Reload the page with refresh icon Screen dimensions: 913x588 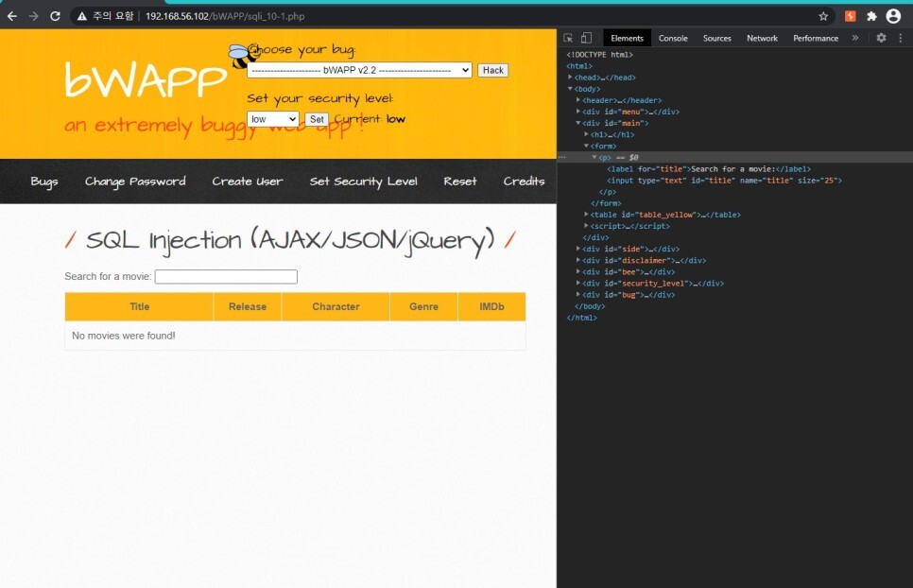(x=56, y=16)
